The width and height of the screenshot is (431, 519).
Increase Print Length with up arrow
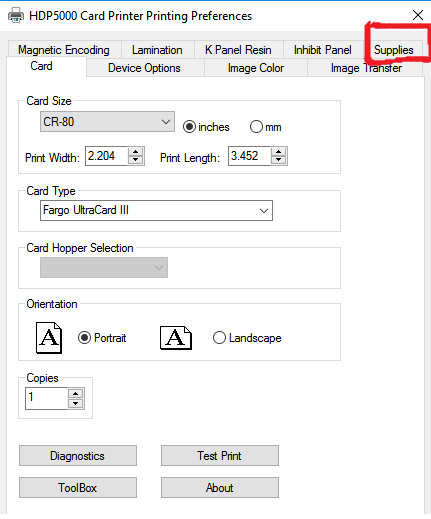[279, 152]
